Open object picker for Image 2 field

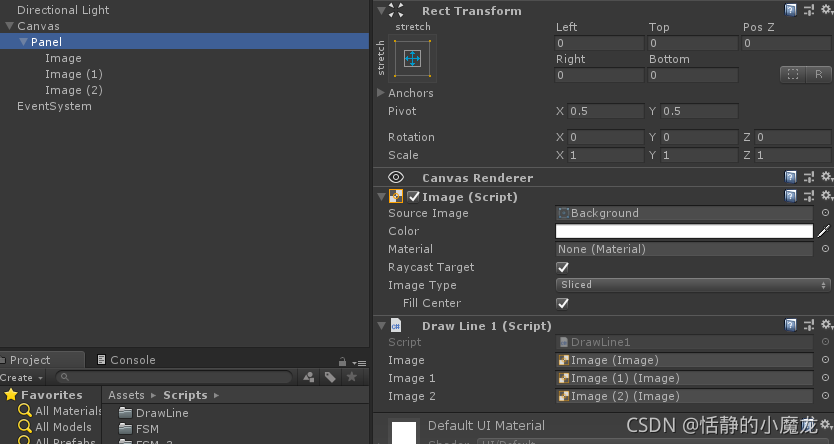point(825,396)
